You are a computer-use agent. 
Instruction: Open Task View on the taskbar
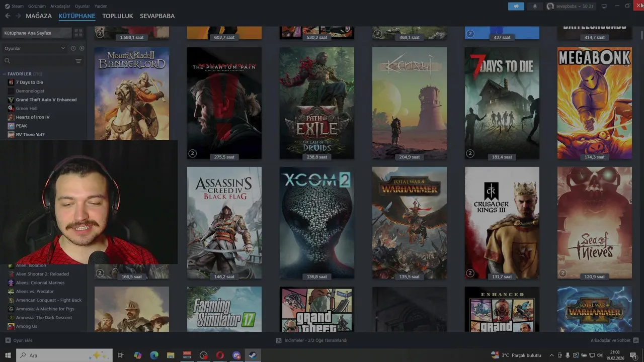pyautogui.click(x=121, y=355)
